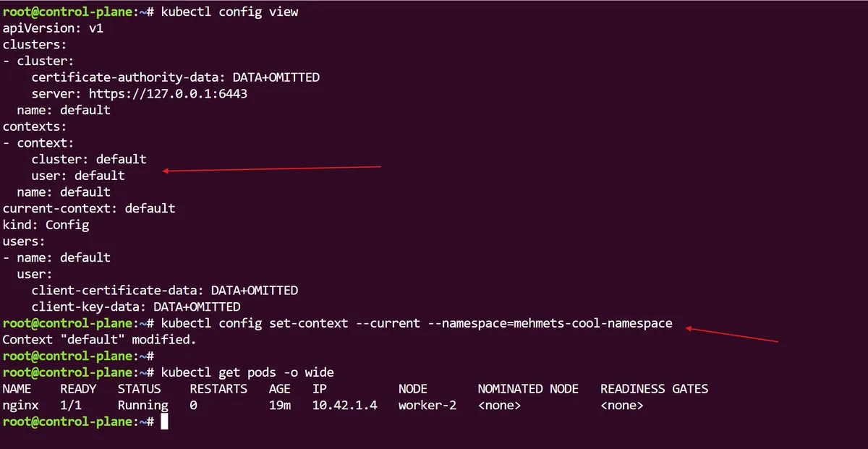Click the pod IP address 10.42.1.4
This screenshot has width=868, height=449.
pos(344,405)
